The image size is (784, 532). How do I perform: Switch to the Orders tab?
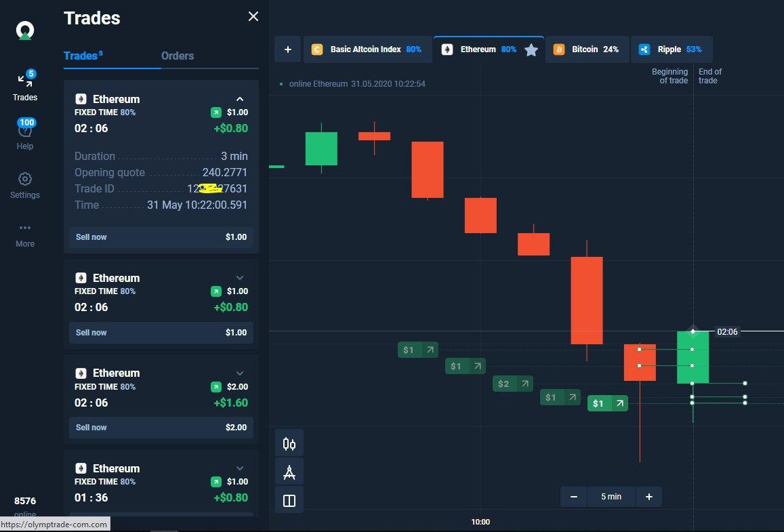pyautogui.click(x=178, y=56)
